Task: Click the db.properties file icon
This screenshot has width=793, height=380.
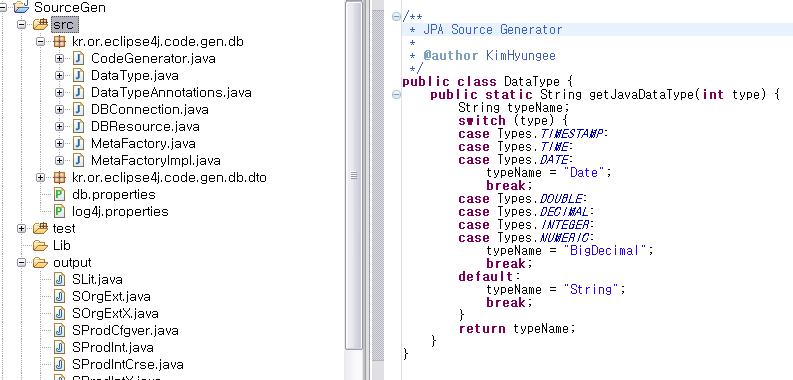Action: click(x=60, y=194)
